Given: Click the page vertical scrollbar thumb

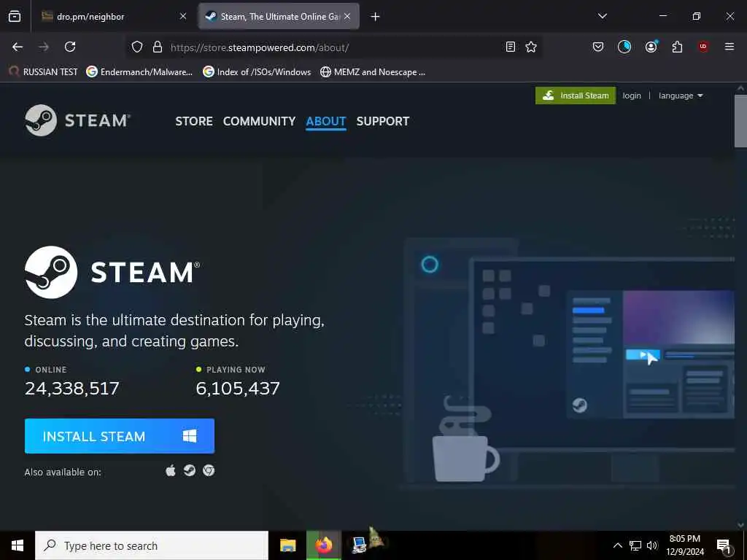Looking at the screenshot, I should pos(740,121).
